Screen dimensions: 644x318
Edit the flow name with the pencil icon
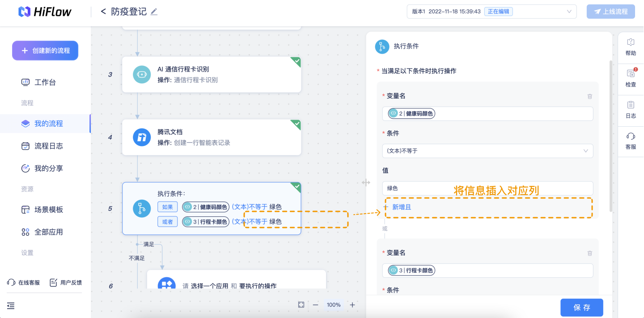pos(154,12)
